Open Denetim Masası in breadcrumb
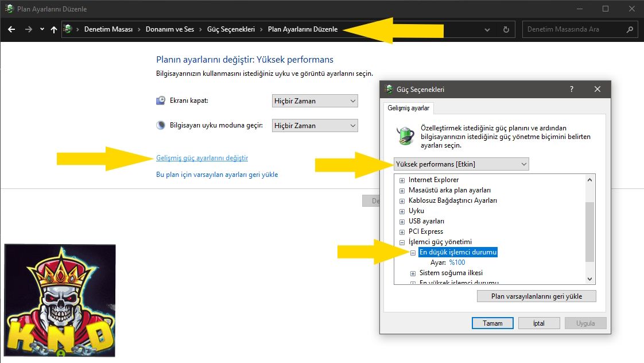This screenshot has height=363, width=644. coord(108,29)
